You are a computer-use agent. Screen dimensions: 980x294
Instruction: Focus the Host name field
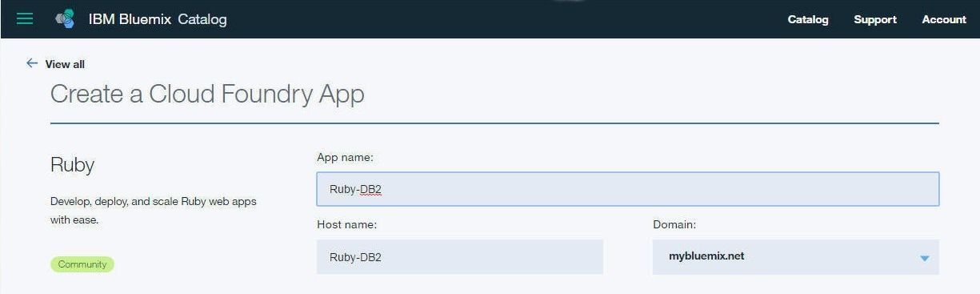[460, 257]
